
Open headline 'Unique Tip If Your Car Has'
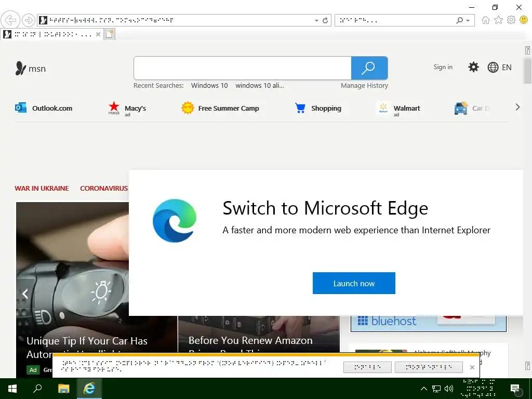point(87,341)
